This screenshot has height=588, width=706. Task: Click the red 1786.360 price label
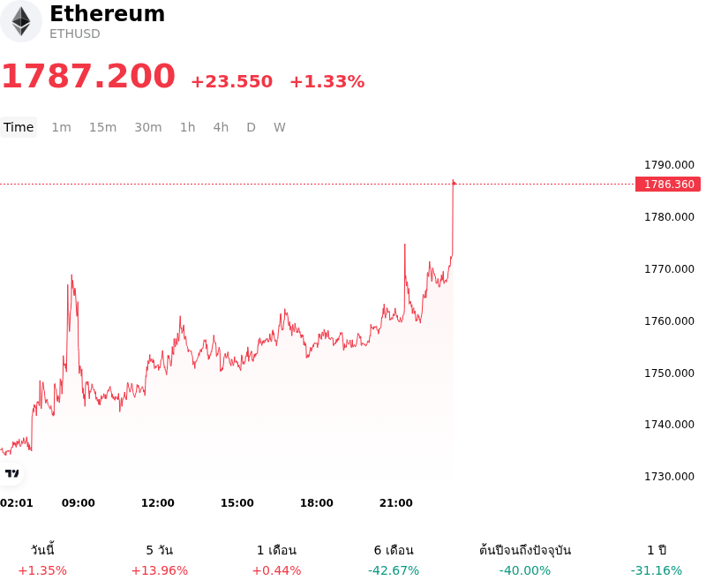click(x=668, y=185)
